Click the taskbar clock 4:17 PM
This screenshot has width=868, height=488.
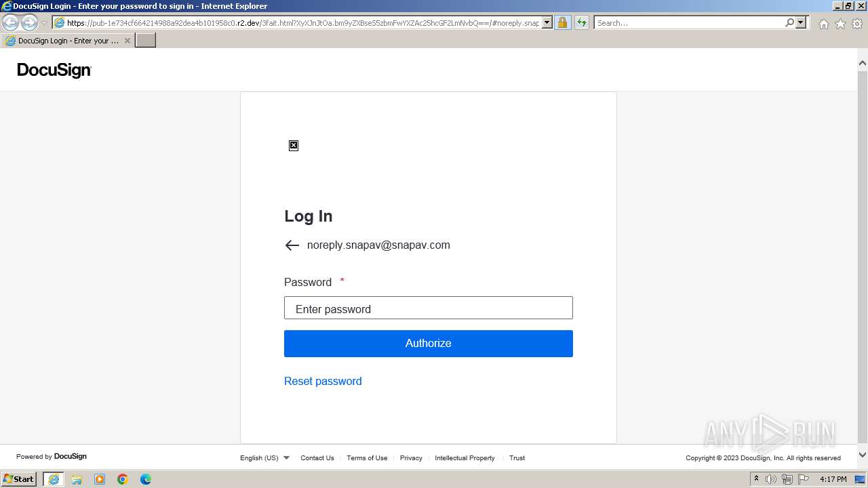coord(833,479)
